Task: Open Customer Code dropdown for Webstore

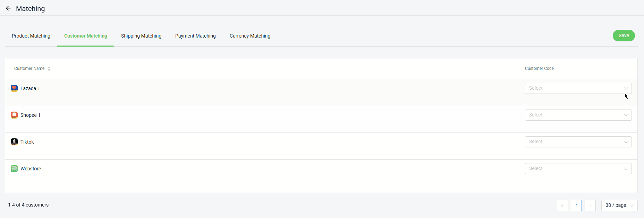Action: [578, 169]
